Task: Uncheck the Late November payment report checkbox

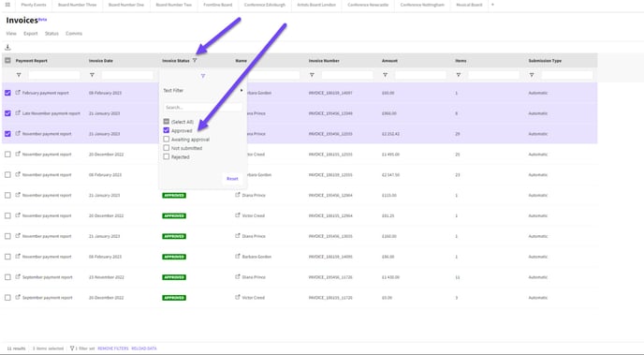Action: coord(7,113)
